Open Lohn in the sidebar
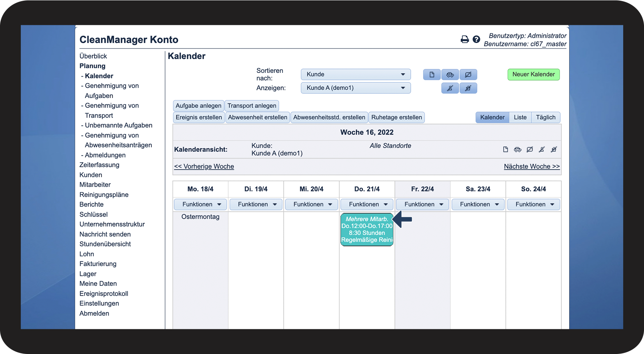The image size is (644, 354). click(87, 254)
